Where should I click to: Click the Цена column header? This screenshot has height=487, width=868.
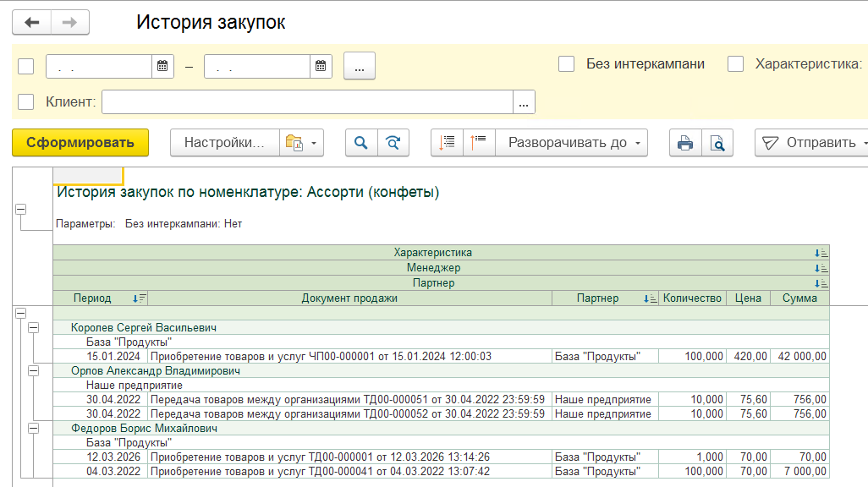coord(748,298)
